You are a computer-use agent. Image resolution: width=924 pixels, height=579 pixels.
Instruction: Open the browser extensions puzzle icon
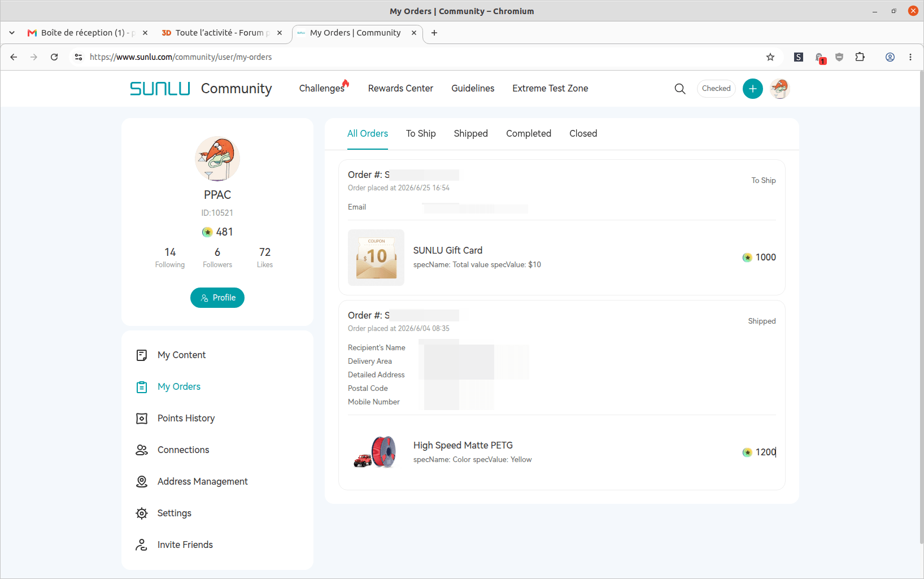click(x=860, y=57)
